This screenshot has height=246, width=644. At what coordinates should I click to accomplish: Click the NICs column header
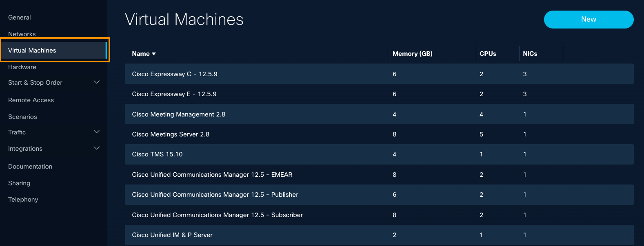(x=530, y=54)
